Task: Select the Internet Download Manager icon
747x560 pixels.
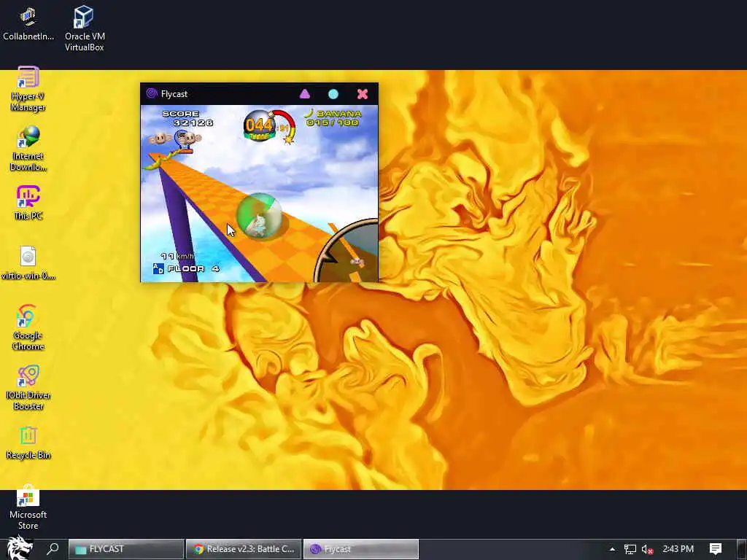Action: pos(28,149)
